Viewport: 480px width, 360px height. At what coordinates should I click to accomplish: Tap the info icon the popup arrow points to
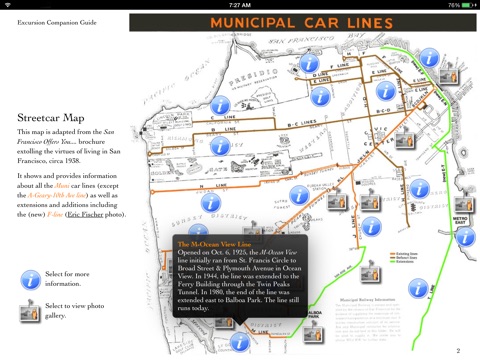click(240, 342)
